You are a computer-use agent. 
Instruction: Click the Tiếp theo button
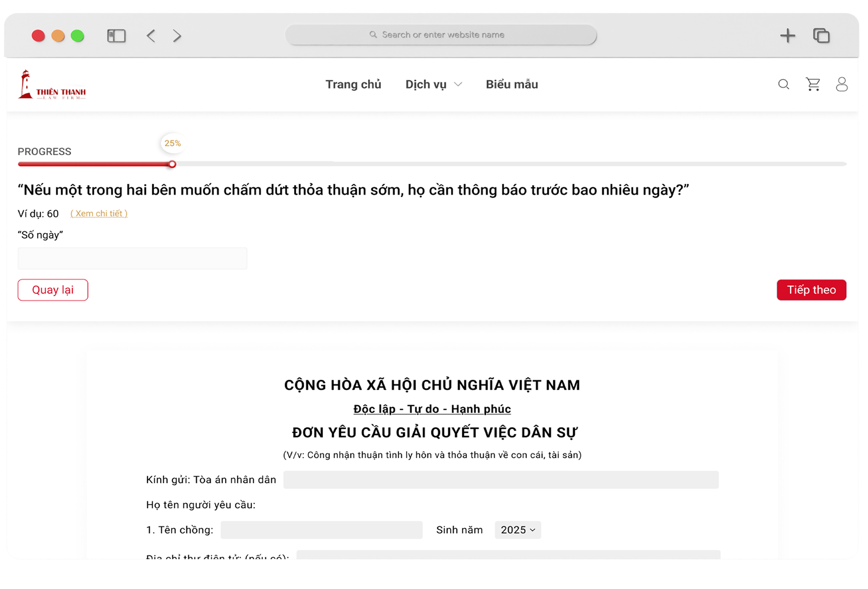pyautogui.click(x=811, y=290)
